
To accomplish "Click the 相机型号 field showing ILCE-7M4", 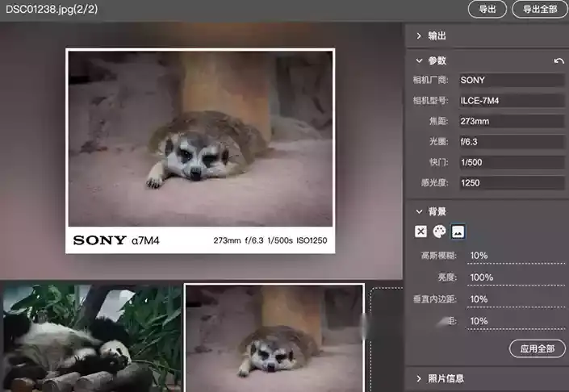I will coord(511,101).
